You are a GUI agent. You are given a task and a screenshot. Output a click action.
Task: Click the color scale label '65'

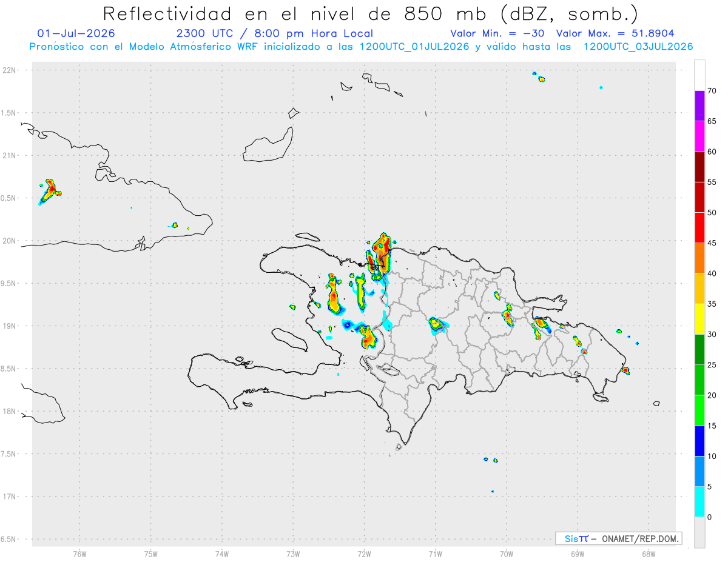point(712,121)
